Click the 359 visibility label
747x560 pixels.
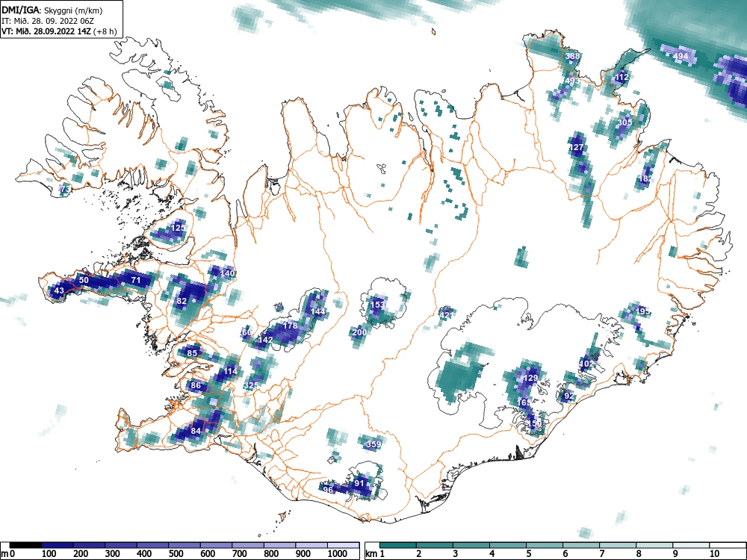tap(373, 444)
